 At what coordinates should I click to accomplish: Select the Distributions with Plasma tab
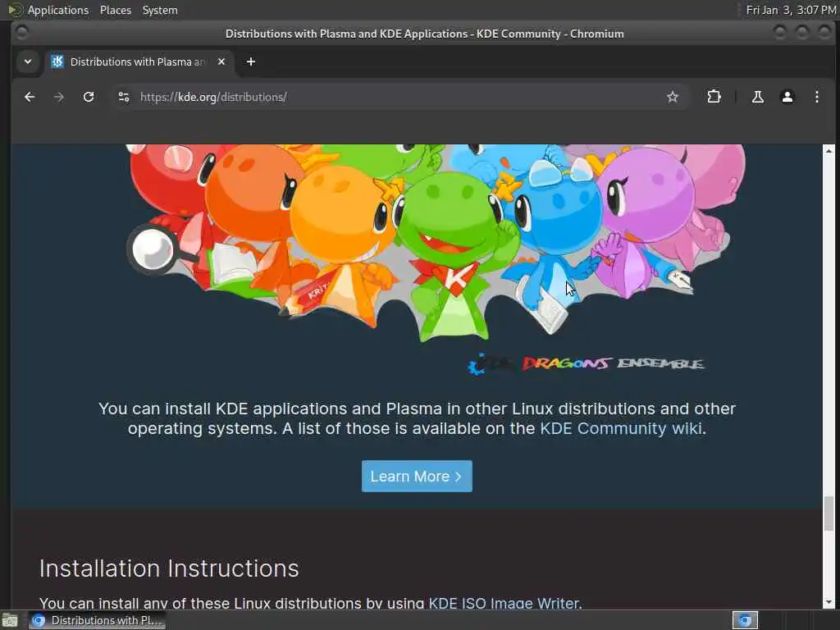[x=139, y=62]
